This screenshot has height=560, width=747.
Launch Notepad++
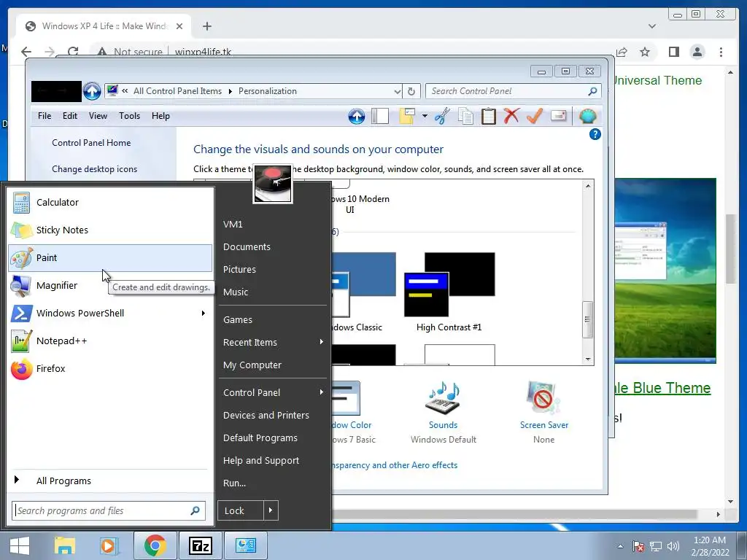(x=110, y=341)
